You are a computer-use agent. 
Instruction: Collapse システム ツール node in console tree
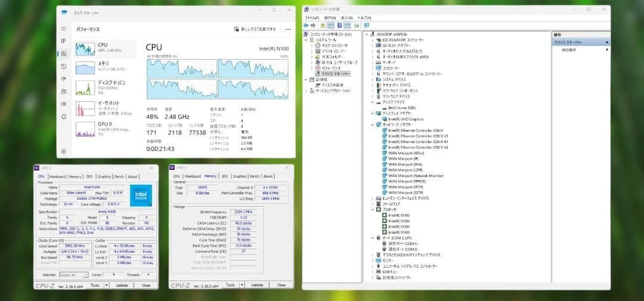[305, 40]
